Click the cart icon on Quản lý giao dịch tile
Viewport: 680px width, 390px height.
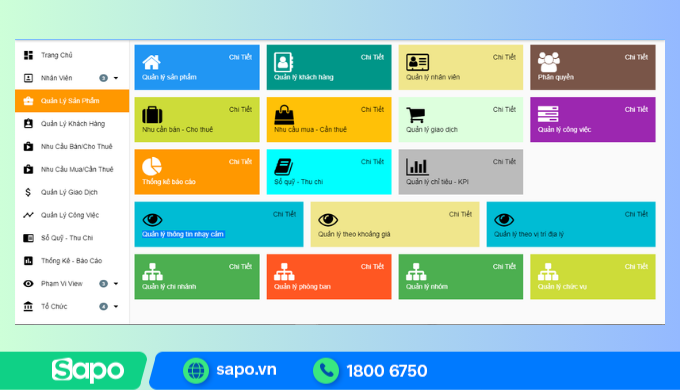pos(415,115)
